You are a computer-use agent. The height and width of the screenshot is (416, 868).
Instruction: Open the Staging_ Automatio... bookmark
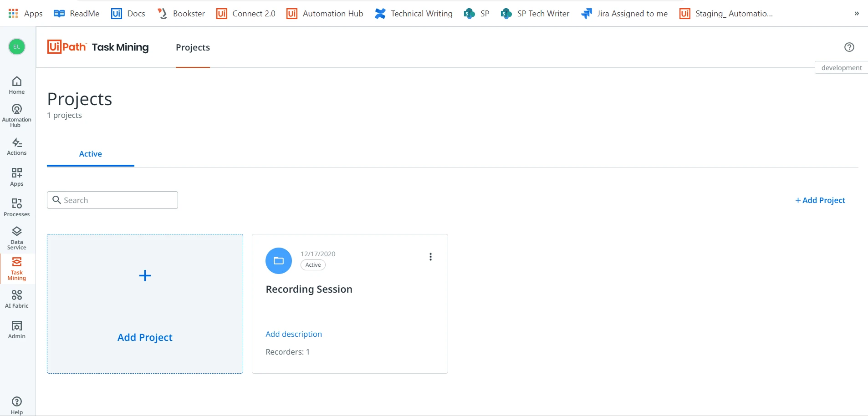point(726,13)
